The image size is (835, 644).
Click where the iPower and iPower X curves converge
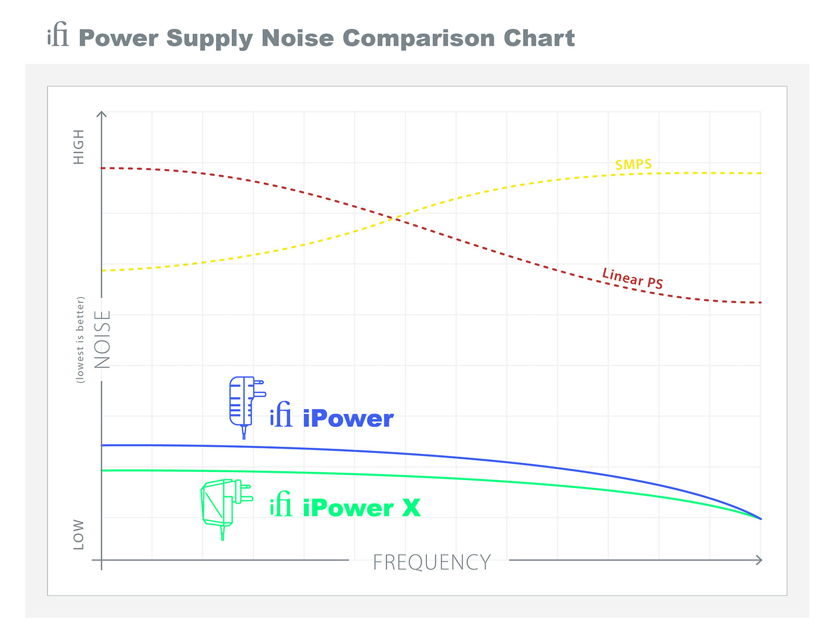pos(760,518)
